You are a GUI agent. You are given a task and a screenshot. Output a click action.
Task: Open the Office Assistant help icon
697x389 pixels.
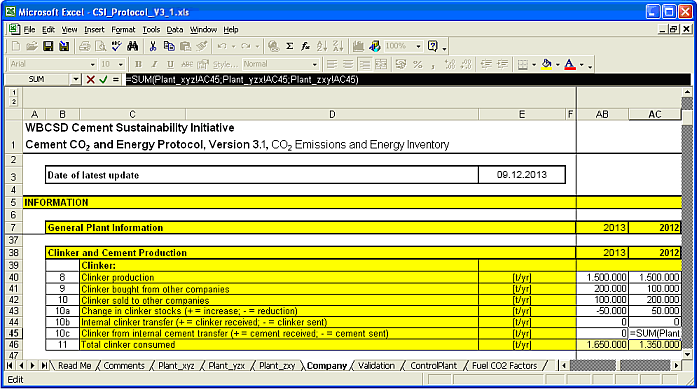coord(433,46)
